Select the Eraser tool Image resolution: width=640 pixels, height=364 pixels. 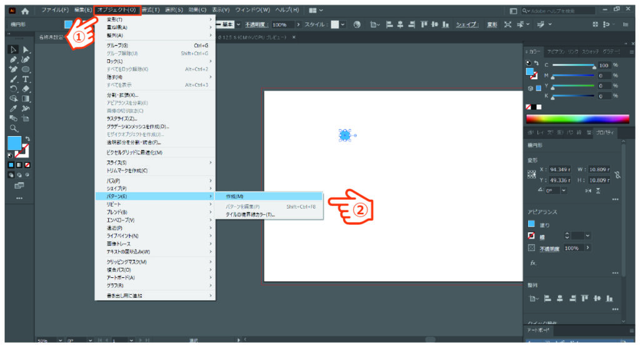click(x=26, y=89)
